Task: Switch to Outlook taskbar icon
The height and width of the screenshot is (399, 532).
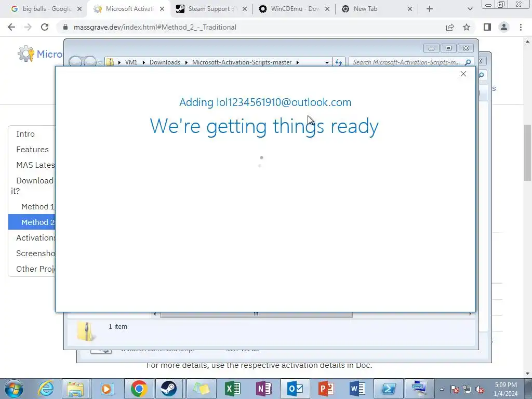Action: pyautogui.click(x=295, y=389)
